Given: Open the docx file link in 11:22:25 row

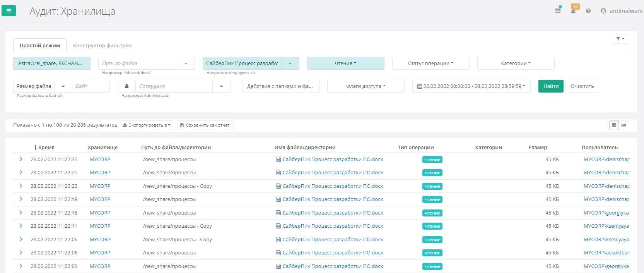Looking at the screenshot, I should tap(333, 172).
